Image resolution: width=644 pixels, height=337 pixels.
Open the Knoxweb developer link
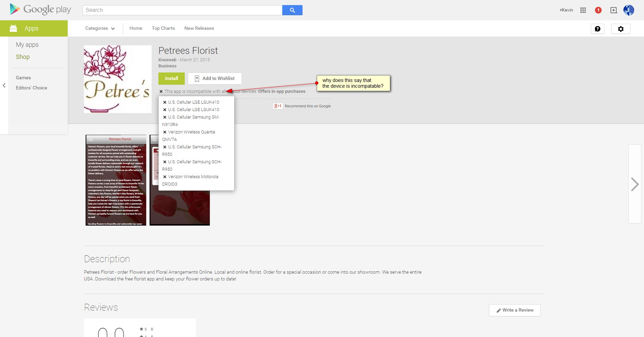point(168,60)
